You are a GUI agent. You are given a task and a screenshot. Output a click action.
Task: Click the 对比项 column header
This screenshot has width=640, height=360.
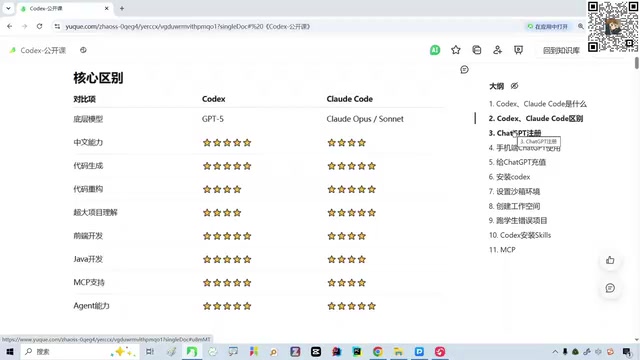click(x=84, y=99)
